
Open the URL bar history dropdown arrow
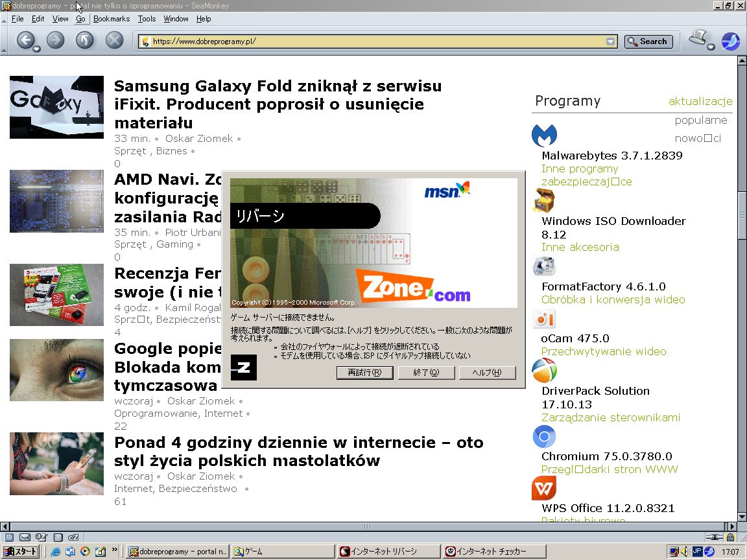(610, 41)
